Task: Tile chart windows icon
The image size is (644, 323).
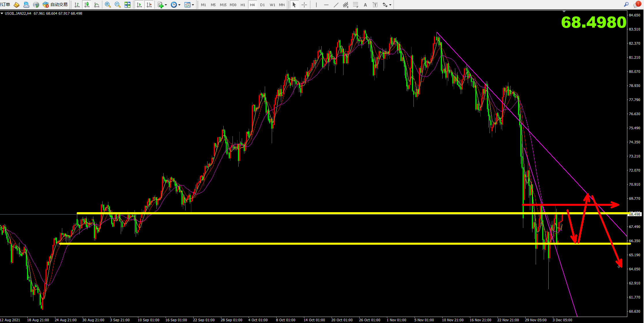Action: click(x=127, y=5)
